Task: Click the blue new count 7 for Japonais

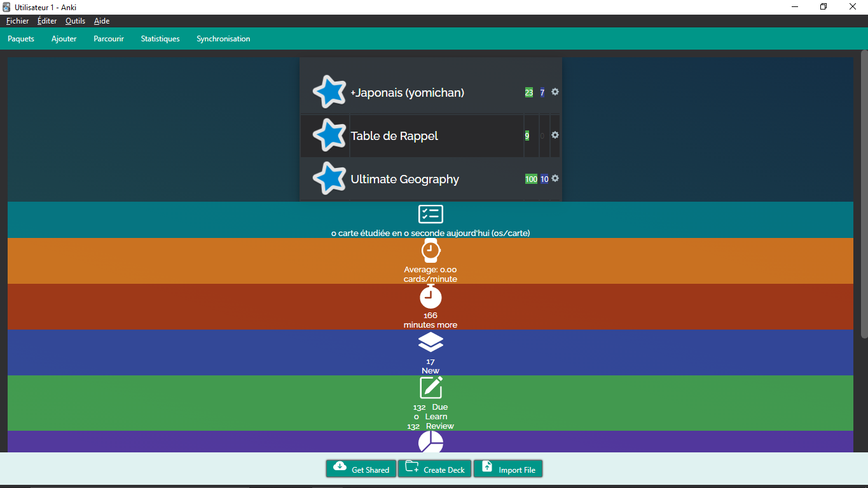Action: [542, 92]
